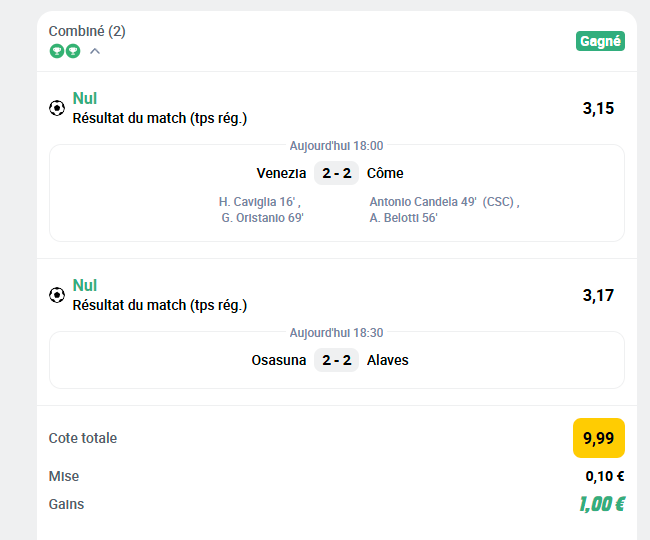650x540 pixels.
Task: Select the Combiné (2) title
Action: point(87,31)
